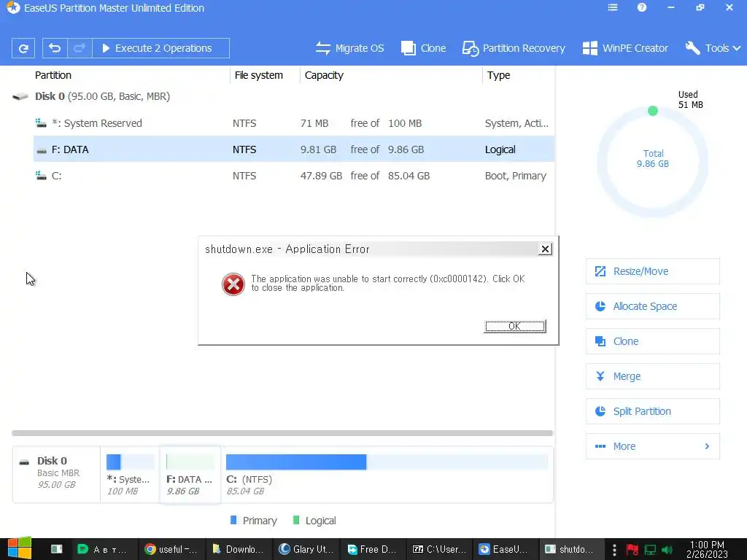The width and height of the screenshot is (747, 560).
Task: Click '9.81 GB' free value in F: row
Action: [318, 149]
